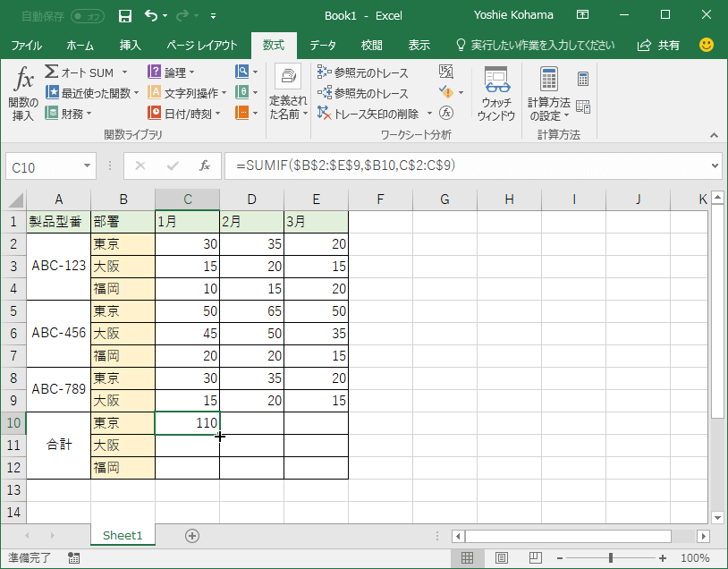Select cell A2 containing ABC-123
This screenshot has width=728, height=569.
(58, 266)
